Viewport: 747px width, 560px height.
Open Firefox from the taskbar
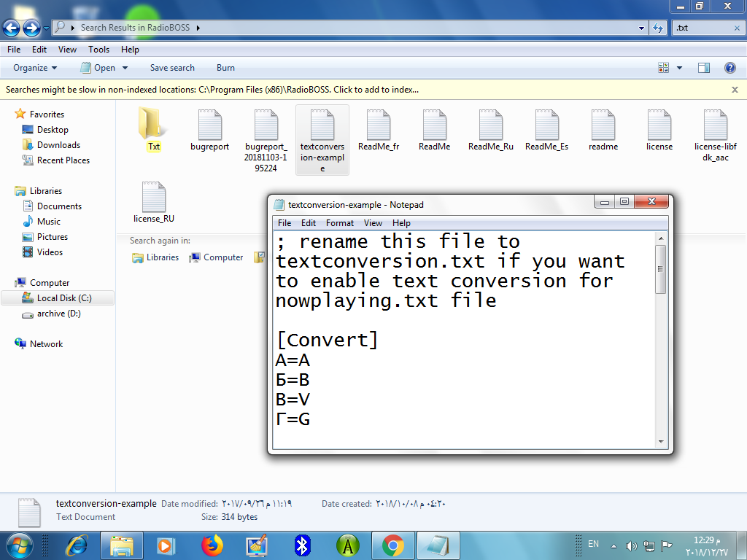point(212,545)
